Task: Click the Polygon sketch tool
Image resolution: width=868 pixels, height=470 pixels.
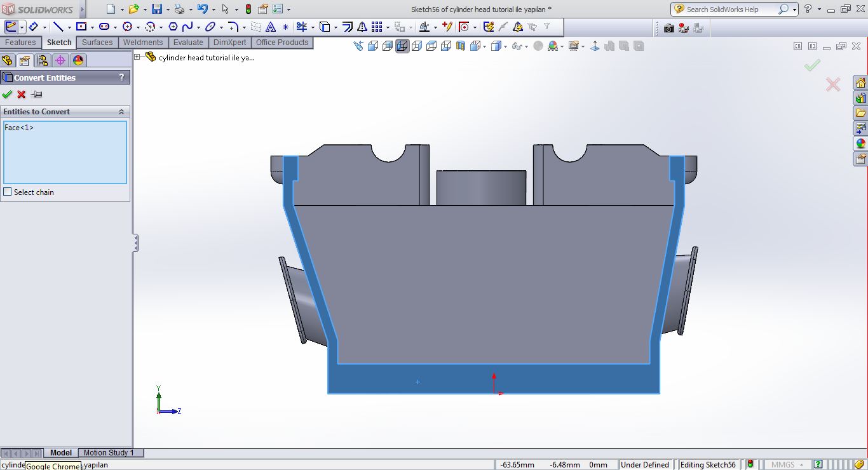Action: 172,27
